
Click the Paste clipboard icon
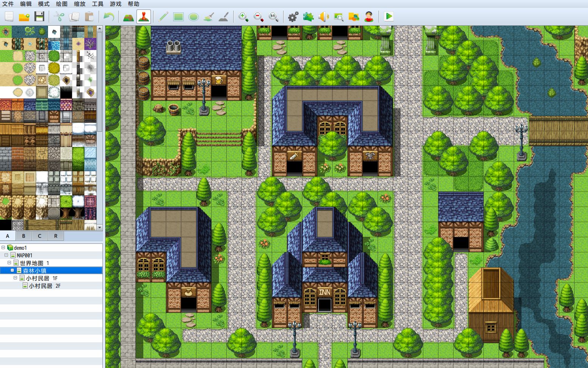pos(89,17)
